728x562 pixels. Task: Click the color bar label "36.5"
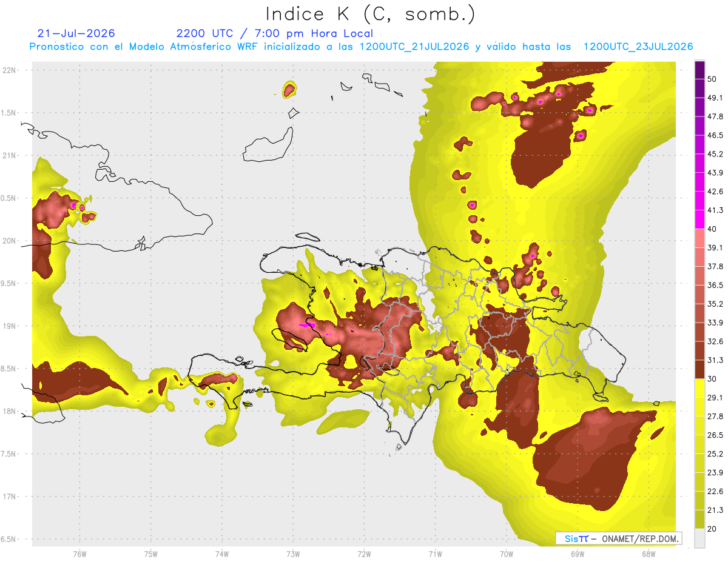[x=715, y=285]
